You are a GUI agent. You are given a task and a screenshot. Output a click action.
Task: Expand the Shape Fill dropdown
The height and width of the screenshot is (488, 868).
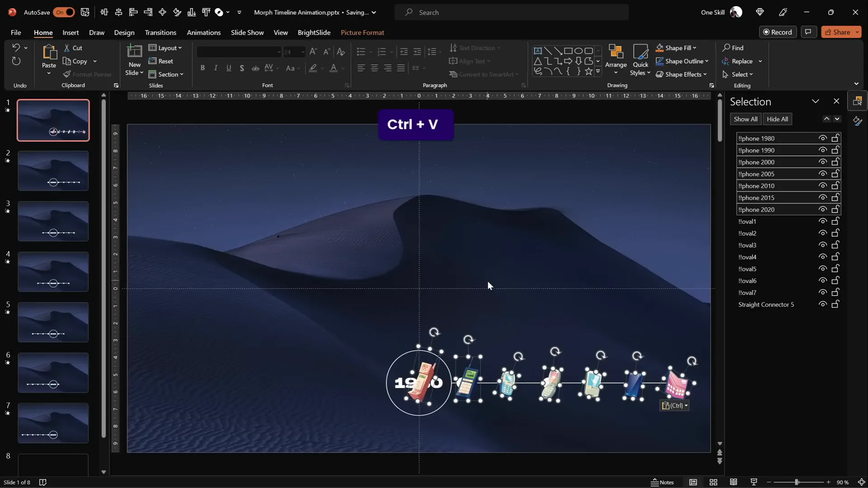click(694, 48)
